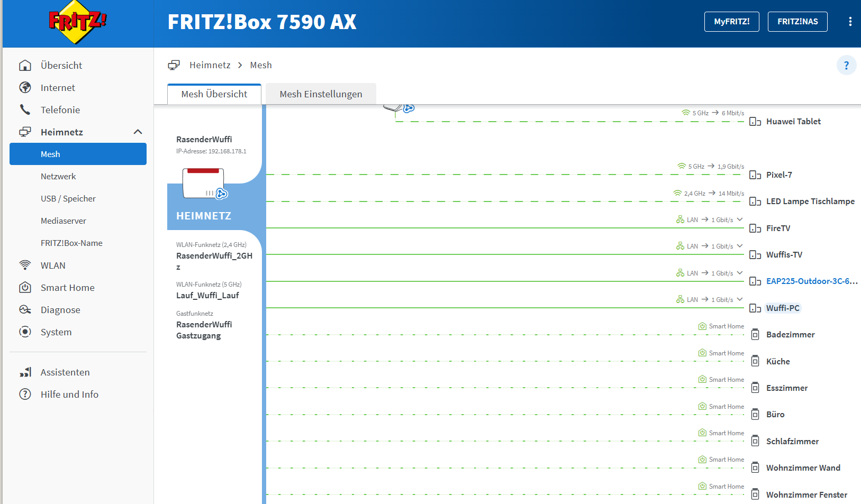
Task: Click the Pixel-7 device name
Action: 779,175
